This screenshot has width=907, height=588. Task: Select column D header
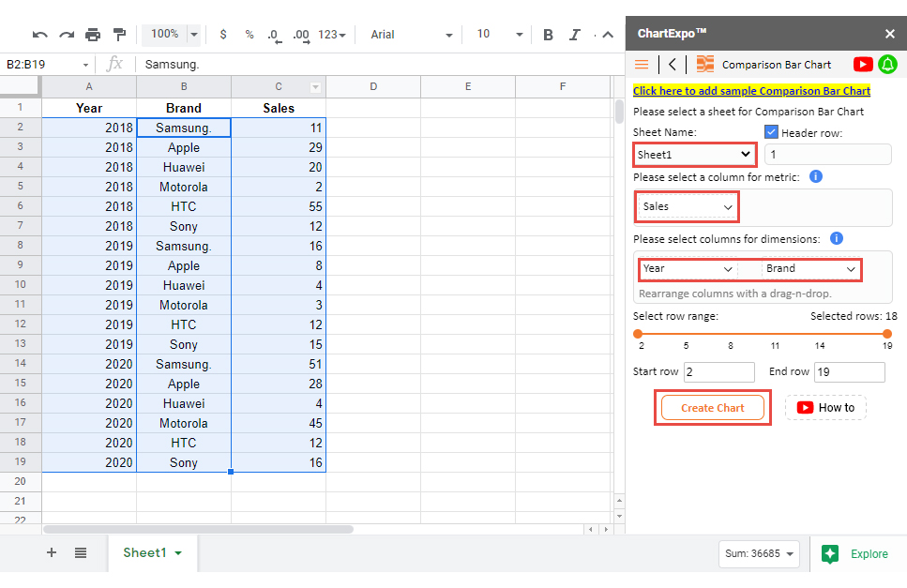(x=373, y=86)
